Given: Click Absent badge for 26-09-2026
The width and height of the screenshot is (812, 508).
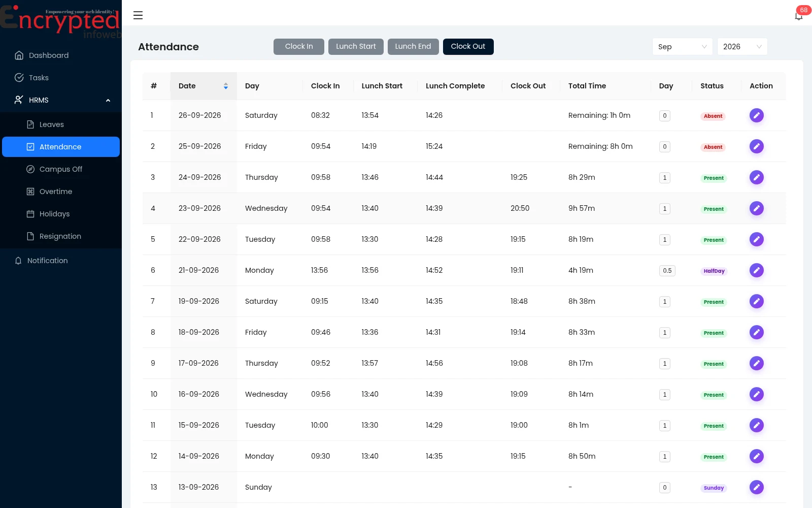Looking at the screenshot, I should (x=713, y=116).
